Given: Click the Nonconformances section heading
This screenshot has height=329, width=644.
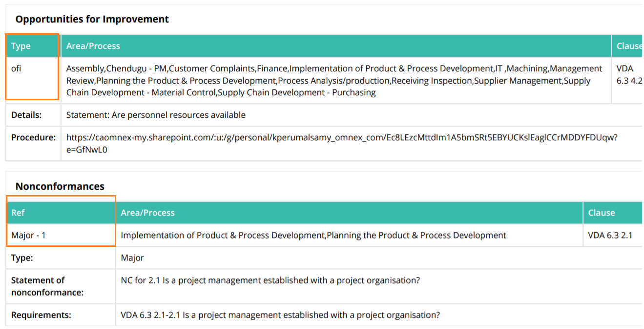Looking at the screenshot, I should pos(60,186).
